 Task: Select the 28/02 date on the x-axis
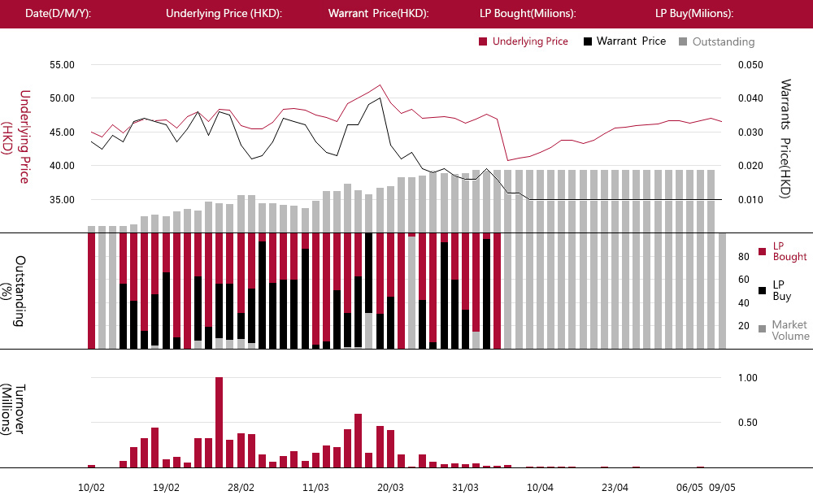[241, 488]
